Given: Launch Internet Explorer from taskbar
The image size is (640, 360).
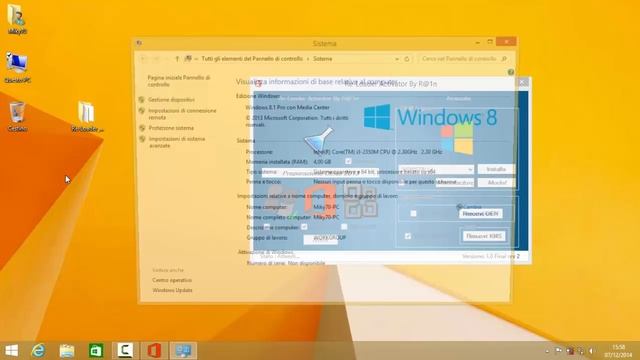Looking at the screenshot, I should (39, 351).
